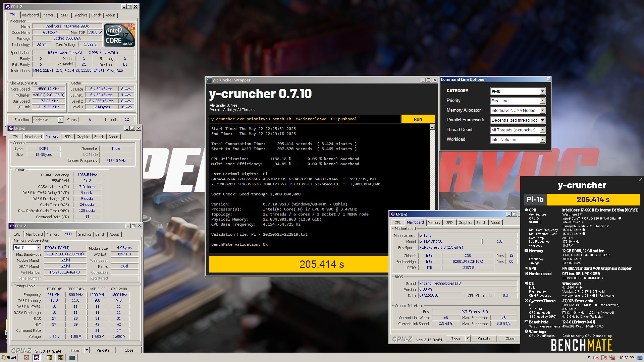Click the BenchMate version section icon
Screen dimensions: 644x362
tap(526, 322)
